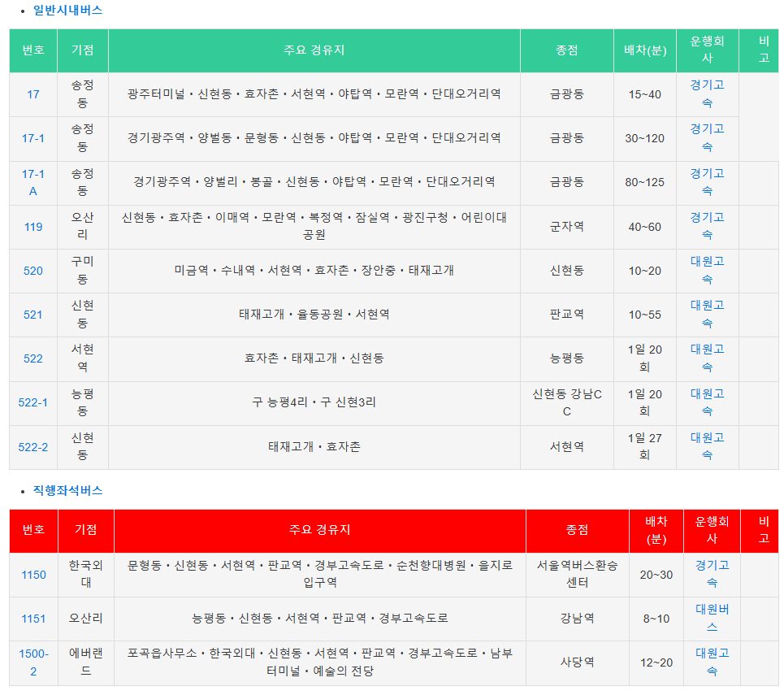
Task: Select the 20~30 interval cell
Action: click(x=656, y=575)
